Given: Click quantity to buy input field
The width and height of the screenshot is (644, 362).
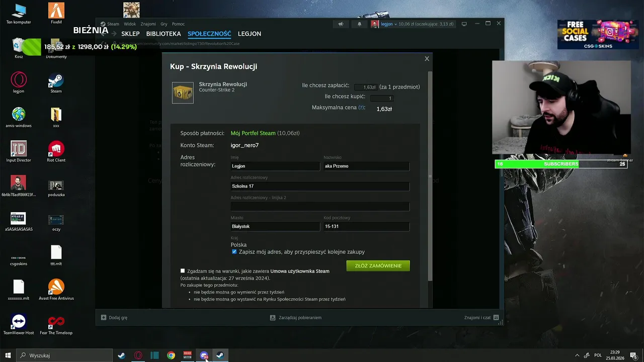Looking at the screenshot, I should (381, 98).
